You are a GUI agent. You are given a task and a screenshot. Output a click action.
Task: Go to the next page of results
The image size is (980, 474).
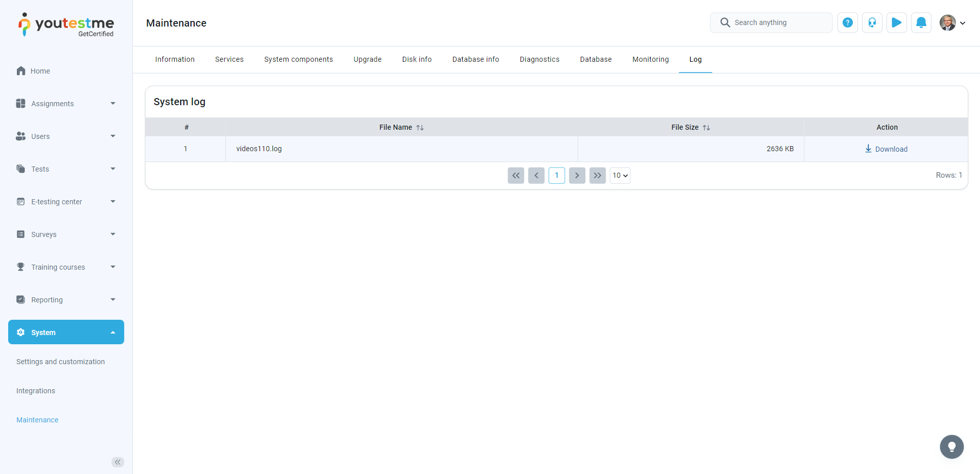click(x=577, y=175)
